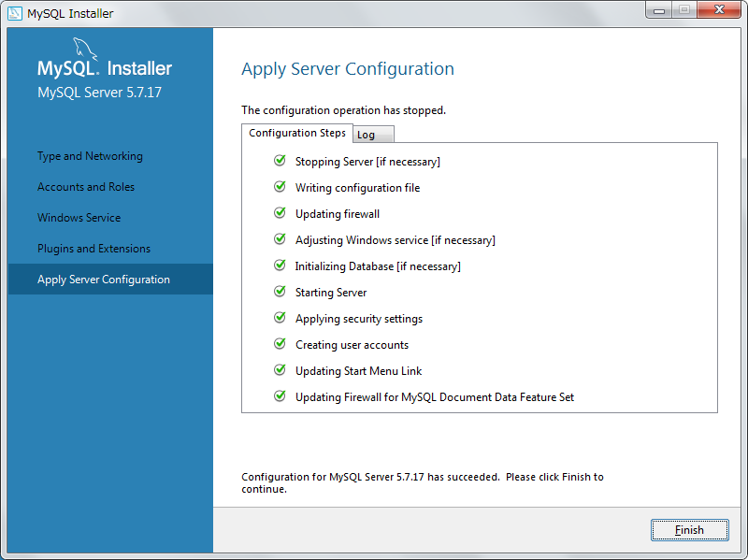Click the Updating Start Menu Link step
Viewport: 748px width, 560px height.
pyautogui.click(x=358, y=371)
